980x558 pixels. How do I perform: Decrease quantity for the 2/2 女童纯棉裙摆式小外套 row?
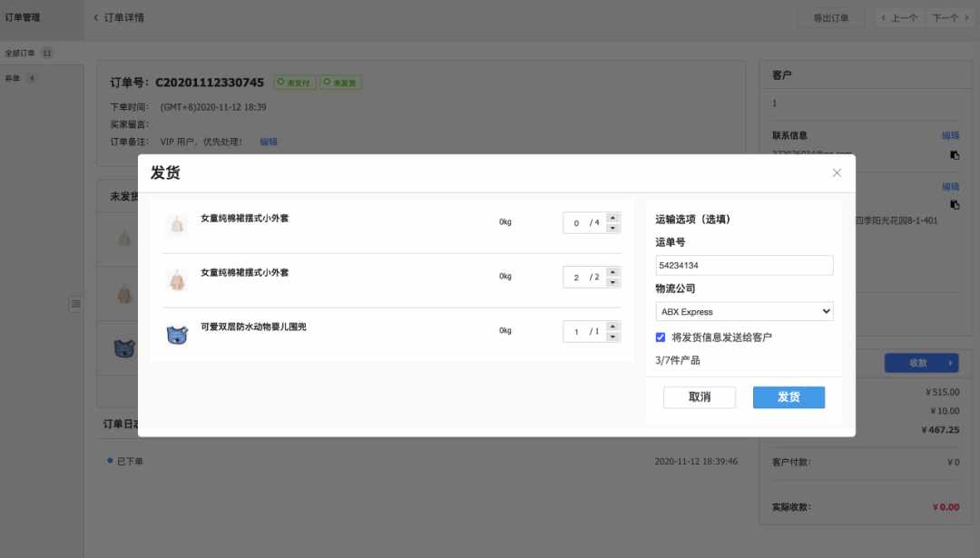point(612,282)
